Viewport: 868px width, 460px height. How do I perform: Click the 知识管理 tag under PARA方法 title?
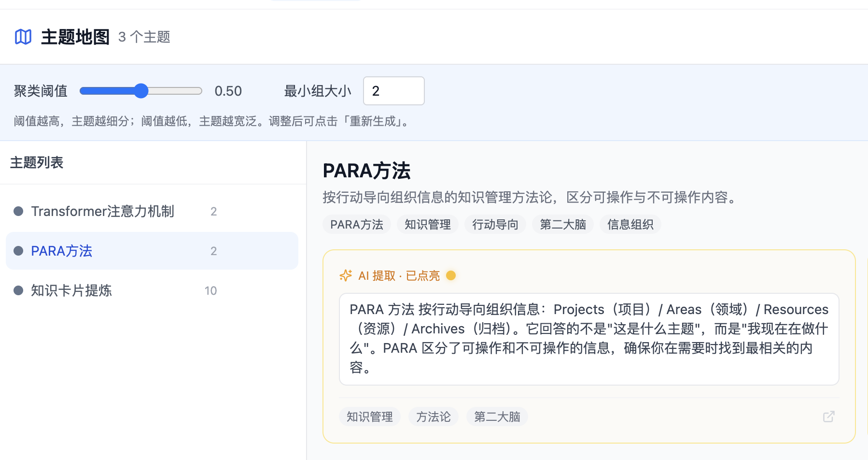coord(428,225)
